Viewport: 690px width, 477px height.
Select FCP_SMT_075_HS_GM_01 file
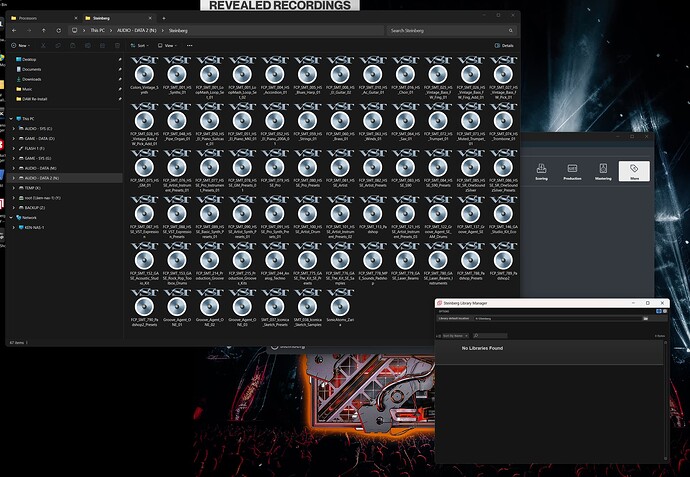[x=144, y=168]
